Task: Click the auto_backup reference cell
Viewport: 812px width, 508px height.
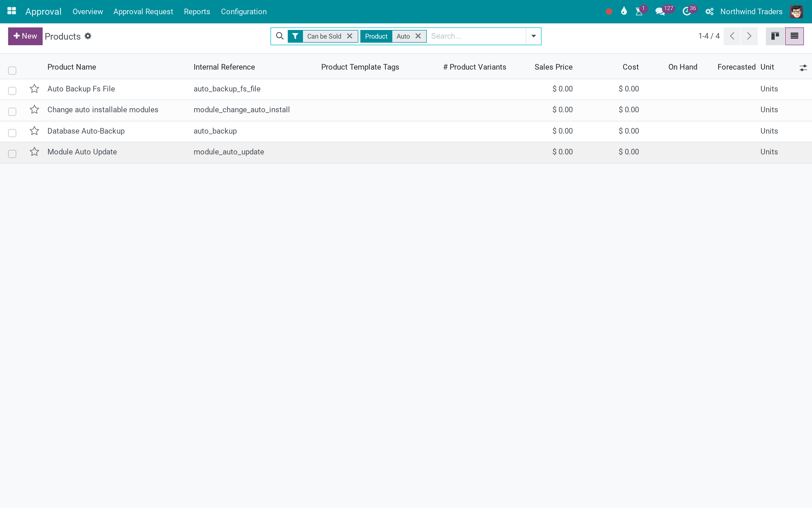Action: [215, 131]
